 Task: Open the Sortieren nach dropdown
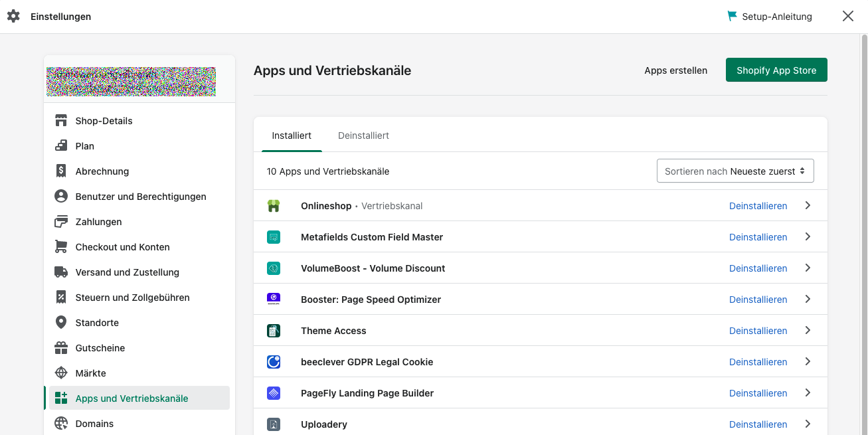[x=735, y=171]
